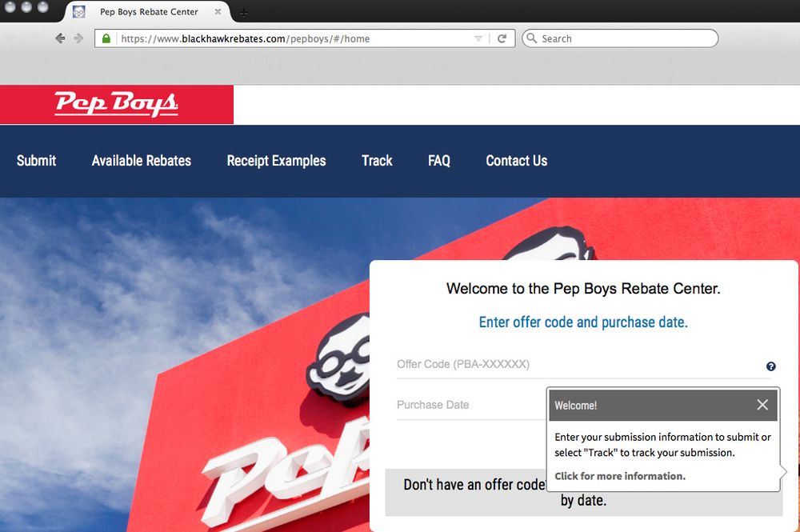Dismiss the Welcome tooltip with X

[762, 405]
